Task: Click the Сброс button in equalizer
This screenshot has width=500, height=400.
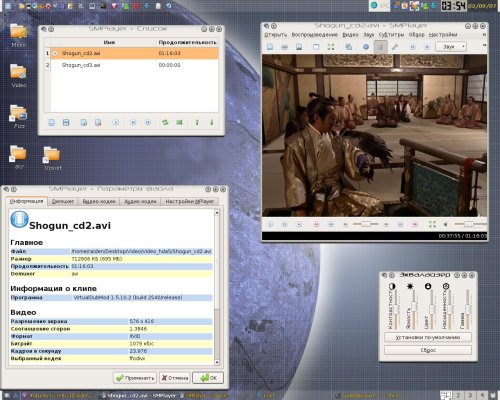Action: [428, 350]
